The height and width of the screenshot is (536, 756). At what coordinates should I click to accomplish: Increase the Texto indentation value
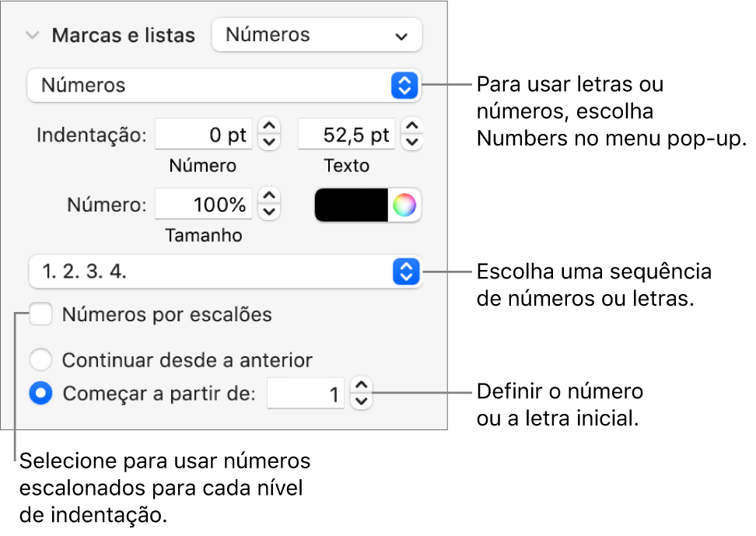pos(412,127)
